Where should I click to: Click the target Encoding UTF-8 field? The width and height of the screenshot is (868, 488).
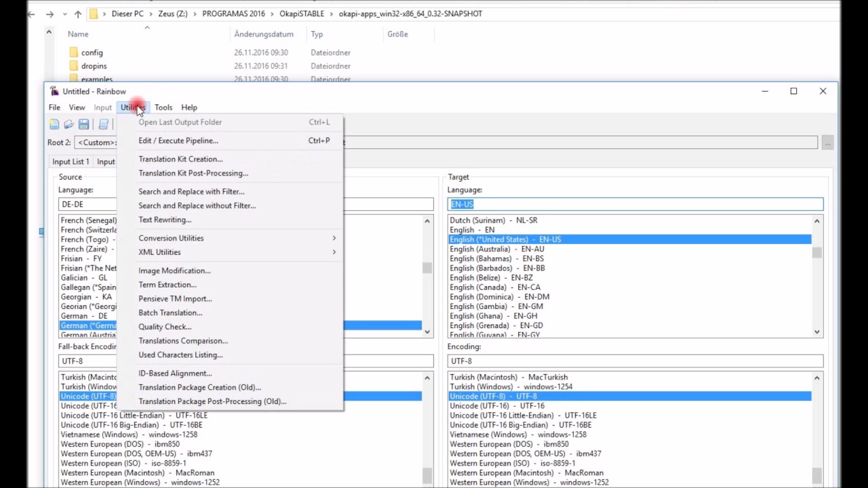(635, 361)
